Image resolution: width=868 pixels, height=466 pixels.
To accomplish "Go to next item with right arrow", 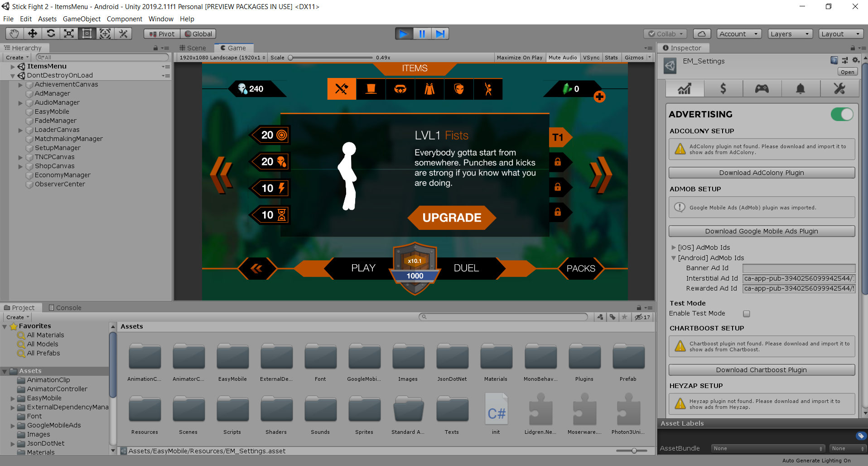I will click(601, 175).
